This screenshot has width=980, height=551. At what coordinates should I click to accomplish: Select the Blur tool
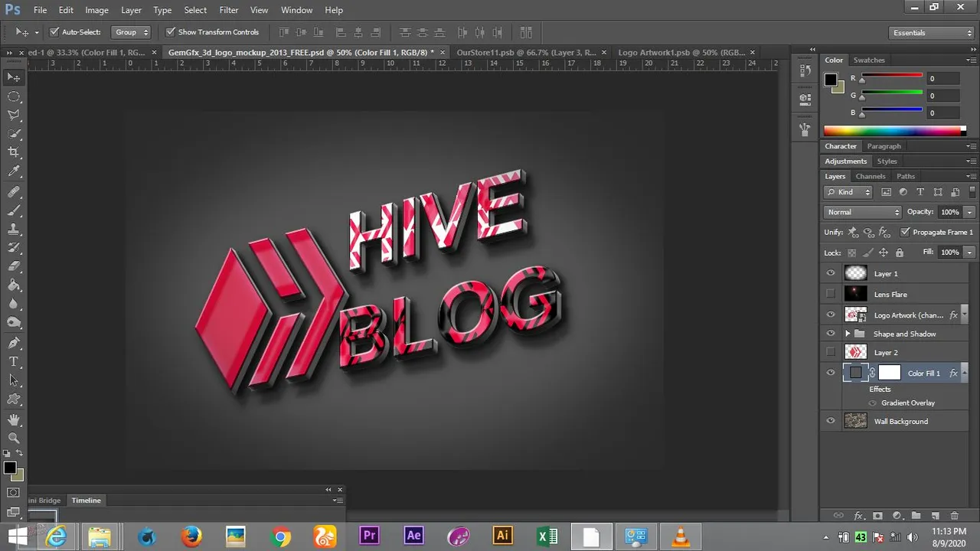14,304
